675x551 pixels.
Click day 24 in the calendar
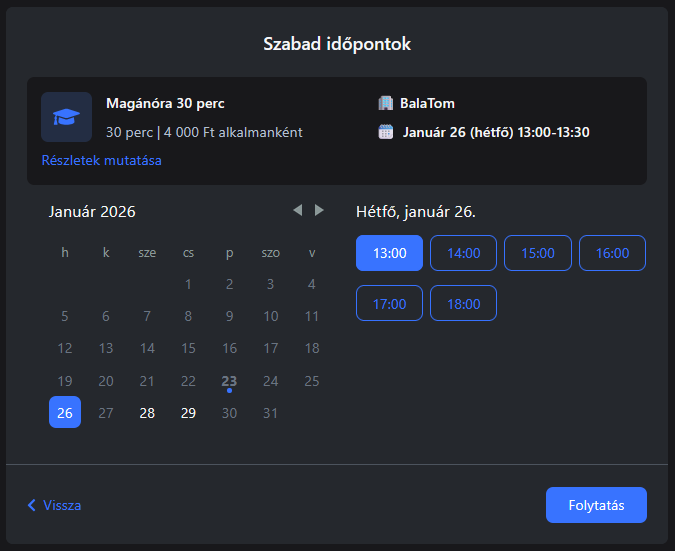(270, 381)
